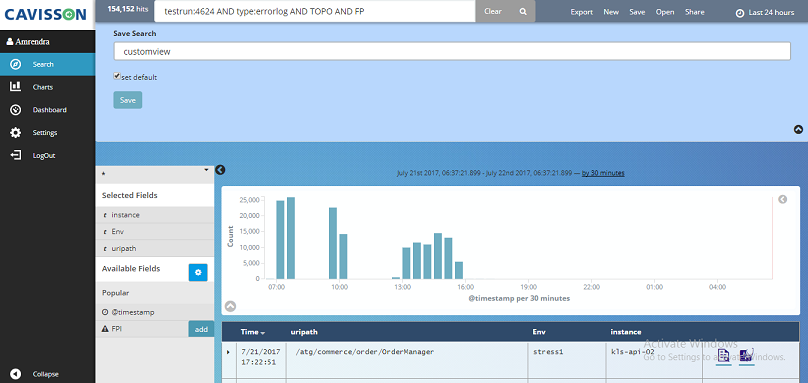Expand the 7/21/2017 17:22:51 row
Image resolution: width=808 pixels, height=383 pixels.
[228, 352]
